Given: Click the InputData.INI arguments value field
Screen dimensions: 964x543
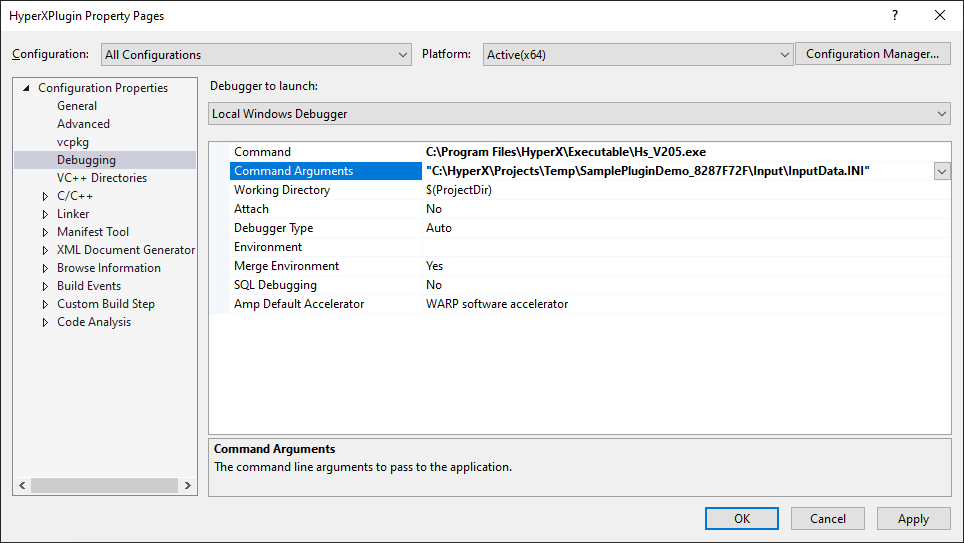Looking at the screenshot, I should 678,171.
